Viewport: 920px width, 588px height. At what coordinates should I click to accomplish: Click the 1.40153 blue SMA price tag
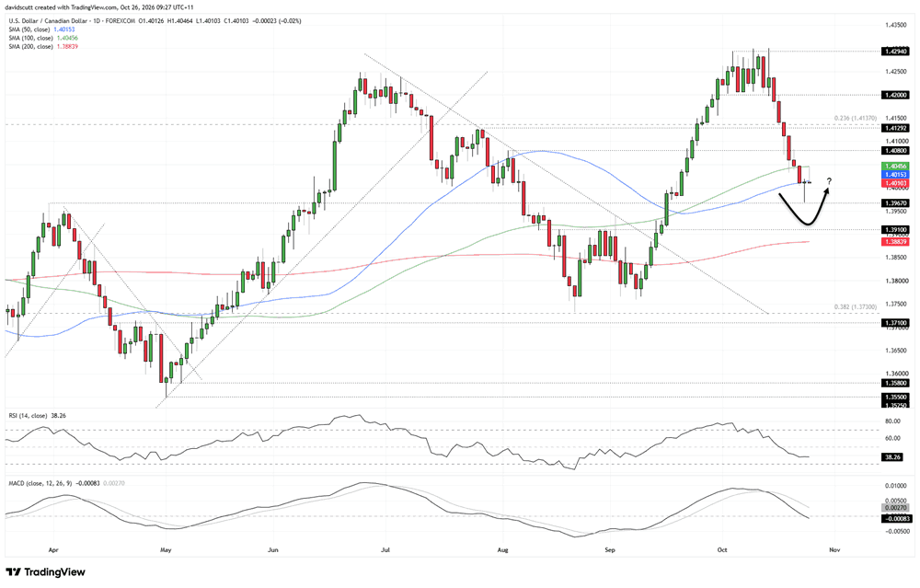(895, 175)
